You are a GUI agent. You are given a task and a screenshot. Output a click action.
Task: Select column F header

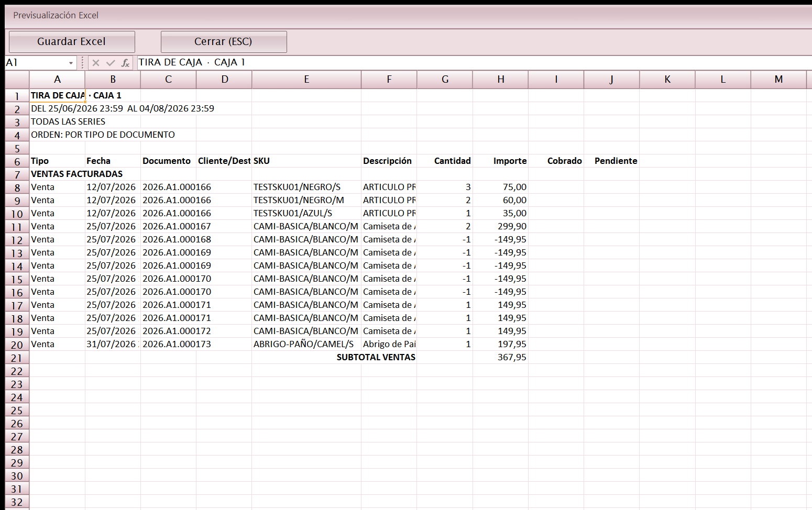[389, 79]
